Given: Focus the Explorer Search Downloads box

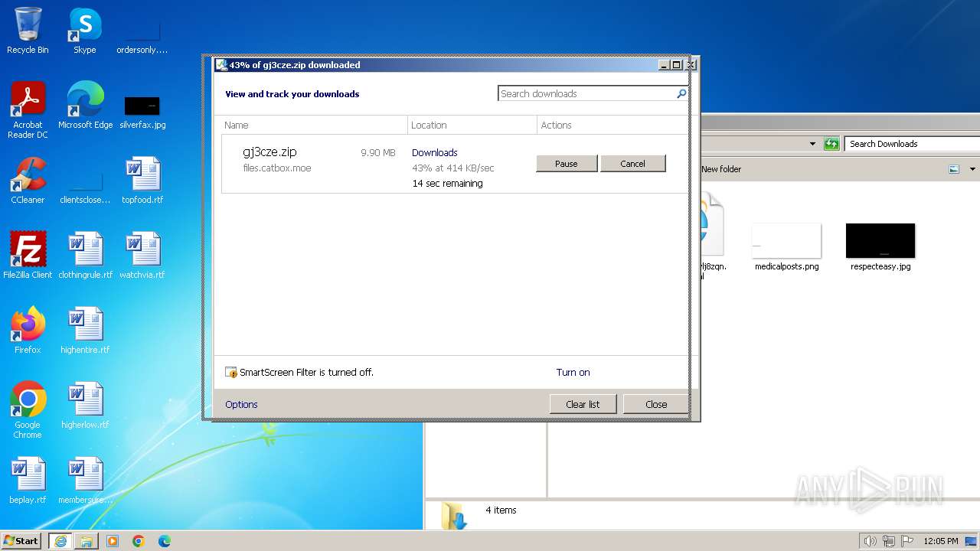Looking at the screenshot, I should pos(913,144).
